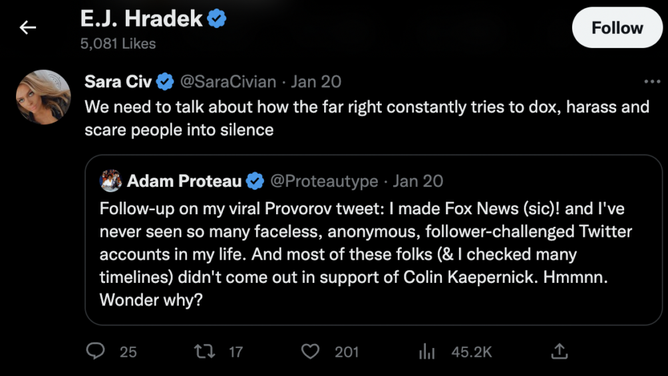Retweet using the arrows icon

pyautogui.click(x=204, y=351)
